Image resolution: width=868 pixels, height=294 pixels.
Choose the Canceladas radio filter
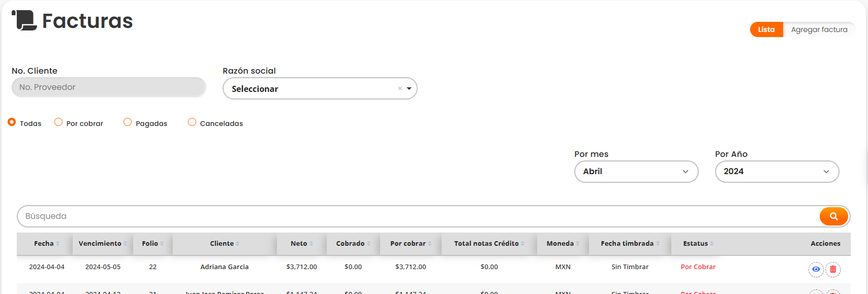click(x=192, y=122)
